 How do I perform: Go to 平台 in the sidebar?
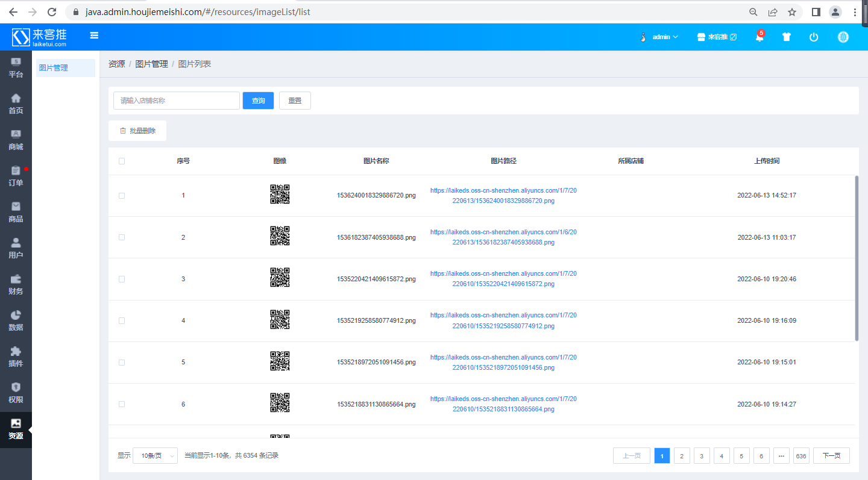point(16,68)
